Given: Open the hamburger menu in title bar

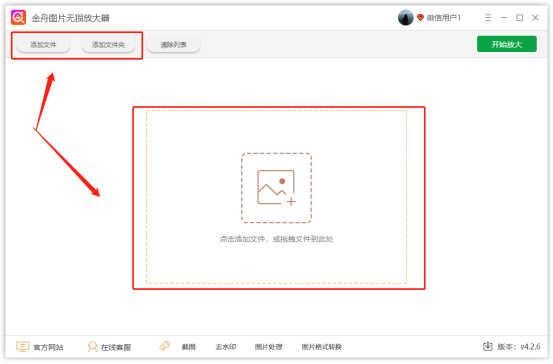Looking at the screenshot, I should pyautogui.click(x=488, y=18).
